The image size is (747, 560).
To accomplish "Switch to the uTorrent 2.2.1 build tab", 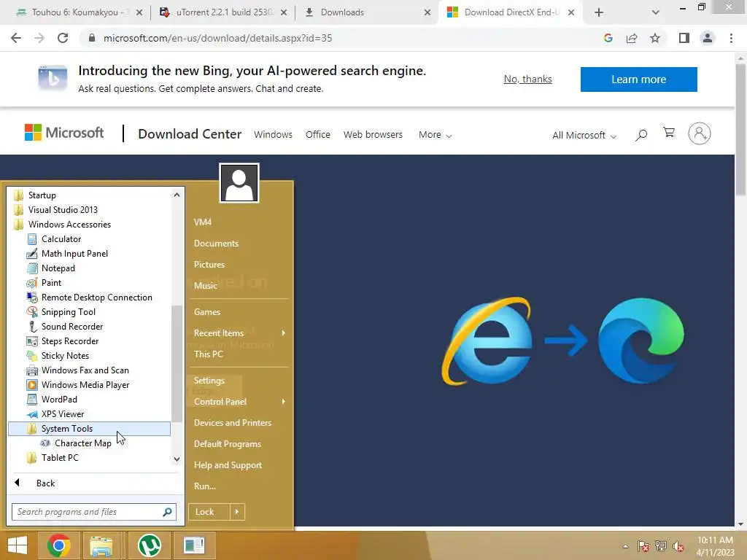I will pyautogui.click(x=222, y=12).
